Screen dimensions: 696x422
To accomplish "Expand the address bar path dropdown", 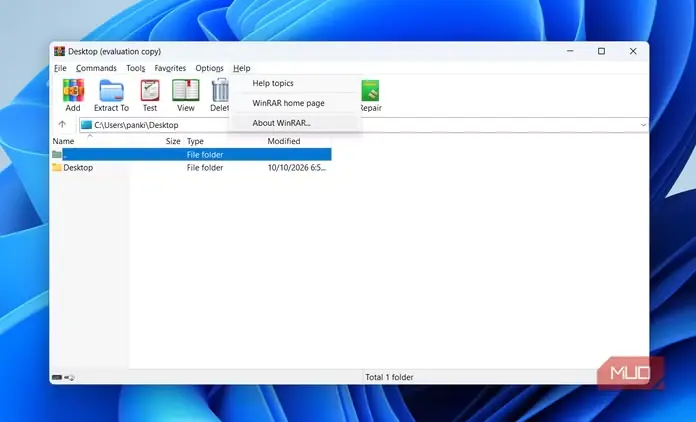I will pos(643,125).
